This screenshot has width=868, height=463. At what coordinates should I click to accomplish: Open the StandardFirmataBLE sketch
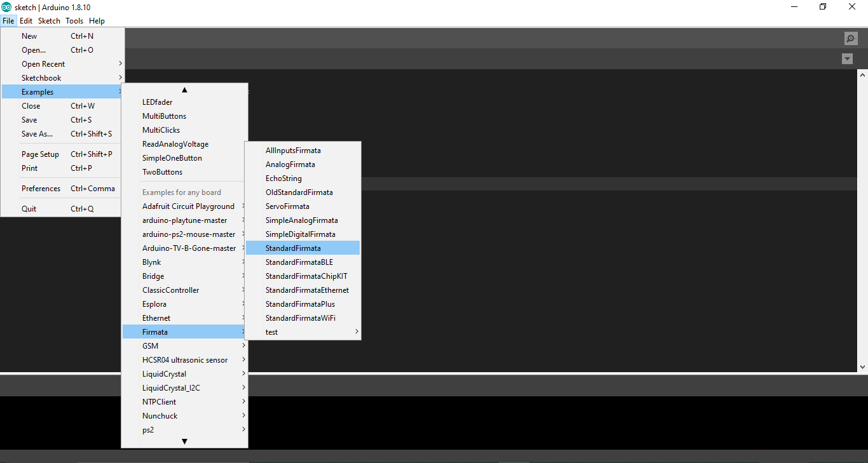(302, 262)
